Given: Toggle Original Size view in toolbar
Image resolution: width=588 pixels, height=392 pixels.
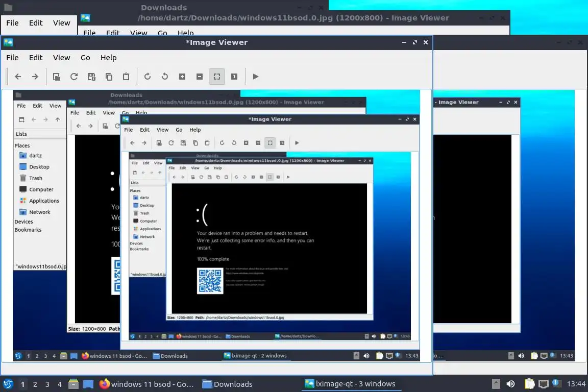Looking at the screenshot, I should click(x=234, y=77).
